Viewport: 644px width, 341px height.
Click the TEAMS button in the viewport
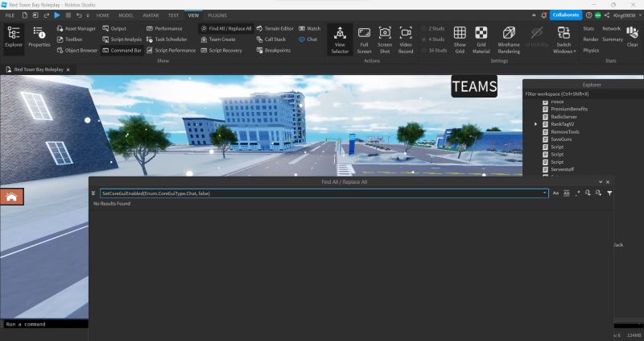coord(474,86)
